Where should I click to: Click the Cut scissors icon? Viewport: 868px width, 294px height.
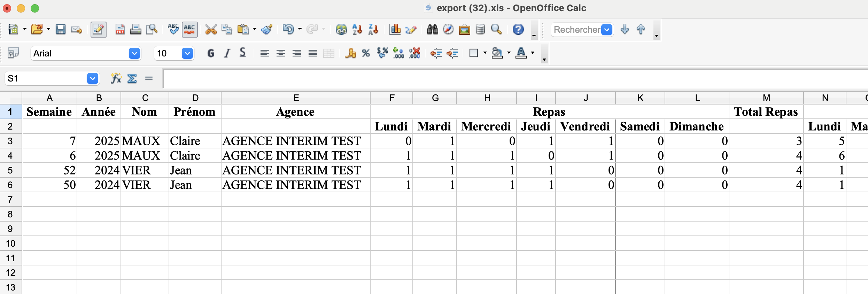pos(211,29)
